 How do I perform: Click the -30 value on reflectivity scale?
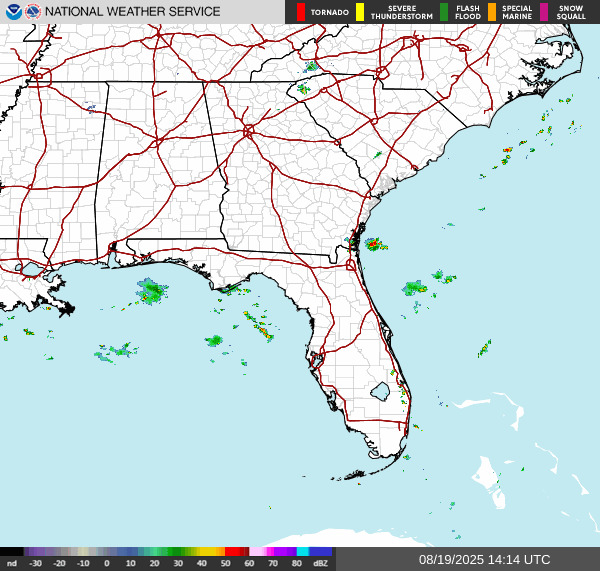[35, 564]
